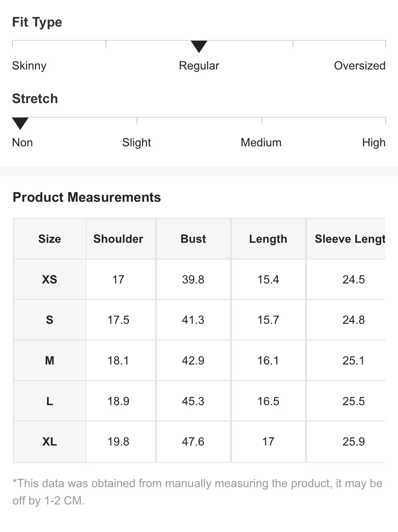
Task: Click the bust value 41.3 for size S
Action: (x=193, y=320)
